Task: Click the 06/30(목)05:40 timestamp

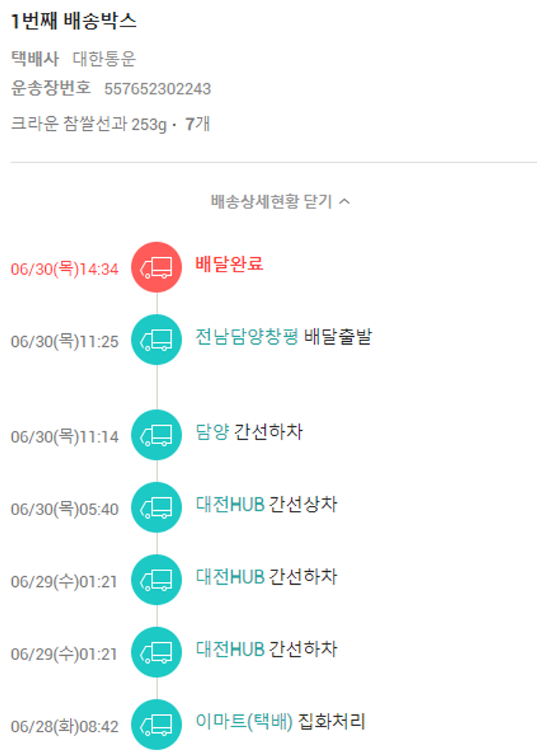Action: pyautogui.click(x=64, y=510)
